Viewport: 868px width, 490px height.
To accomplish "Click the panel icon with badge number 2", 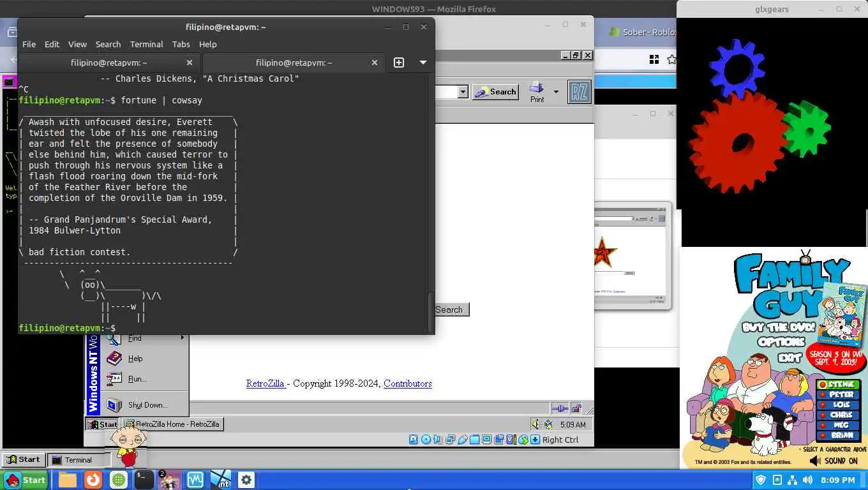I will [x=169, y=480].
